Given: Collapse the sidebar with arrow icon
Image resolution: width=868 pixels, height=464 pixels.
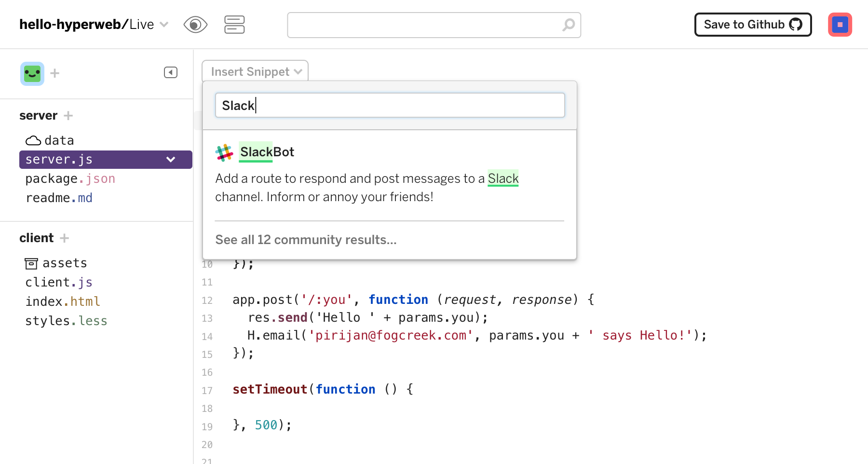Looking at the screenshot, I should point(171,72).
